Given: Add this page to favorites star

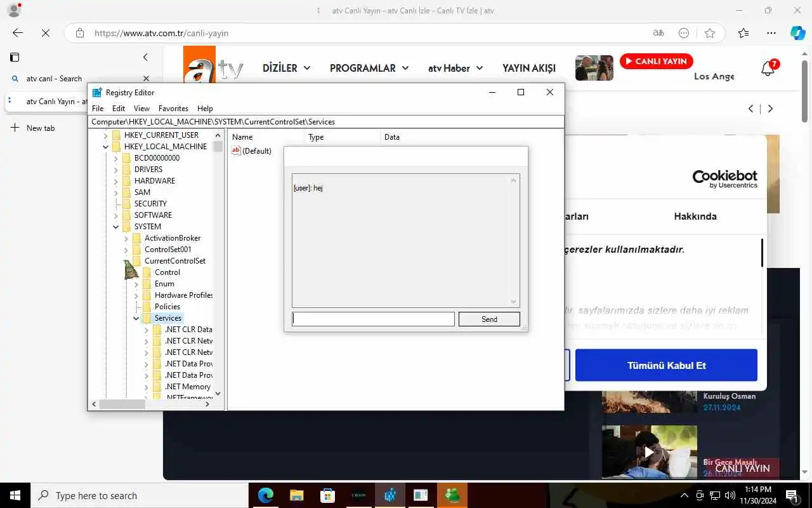Looking at the screenshot, I should (710, 33).
